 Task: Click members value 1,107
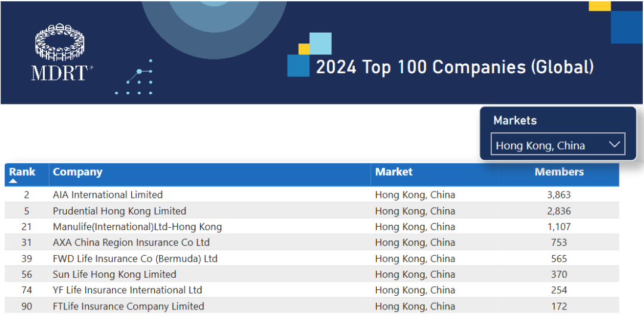click(x=559, y=227)
